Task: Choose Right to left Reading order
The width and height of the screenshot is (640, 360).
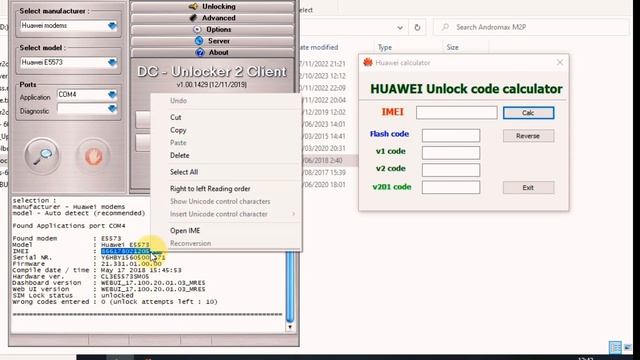Action: pyautogui.click(x=210, y=189)
